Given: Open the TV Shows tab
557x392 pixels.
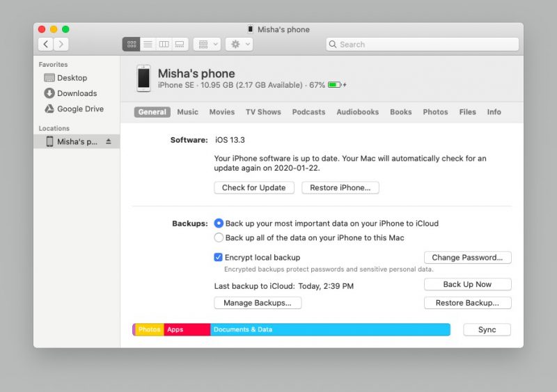Looking at the screenshot, I should 263,112.
